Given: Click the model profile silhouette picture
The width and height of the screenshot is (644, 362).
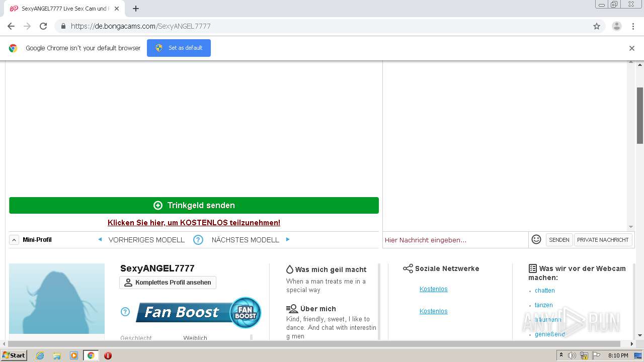Looking at the screenshot, I should [57, 299].
